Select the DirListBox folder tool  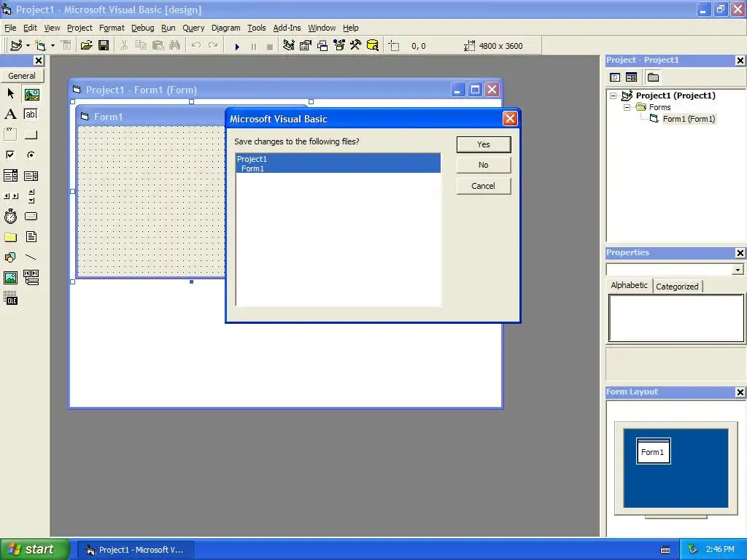[x=10, y=237]
